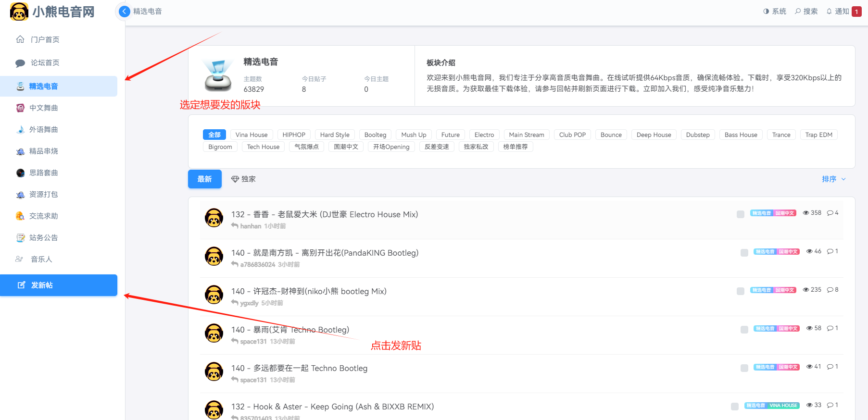Expand the 排序 sort dropdown
This screenshot has height=420, width=868.
833,179
